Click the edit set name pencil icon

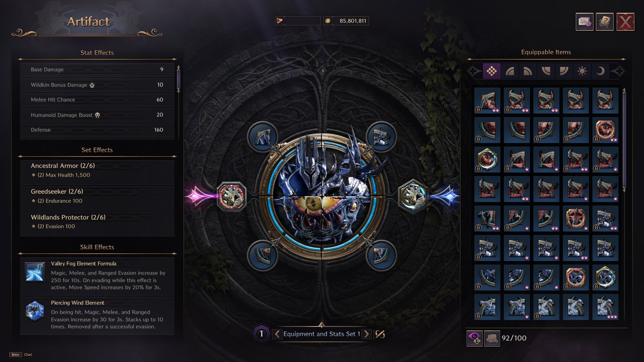coord(380,334)
